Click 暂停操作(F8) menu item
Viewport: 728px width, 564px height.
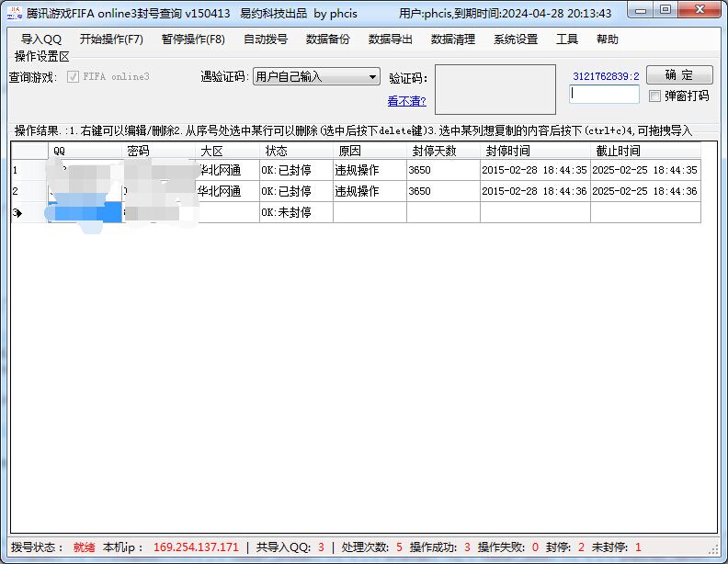193,39
